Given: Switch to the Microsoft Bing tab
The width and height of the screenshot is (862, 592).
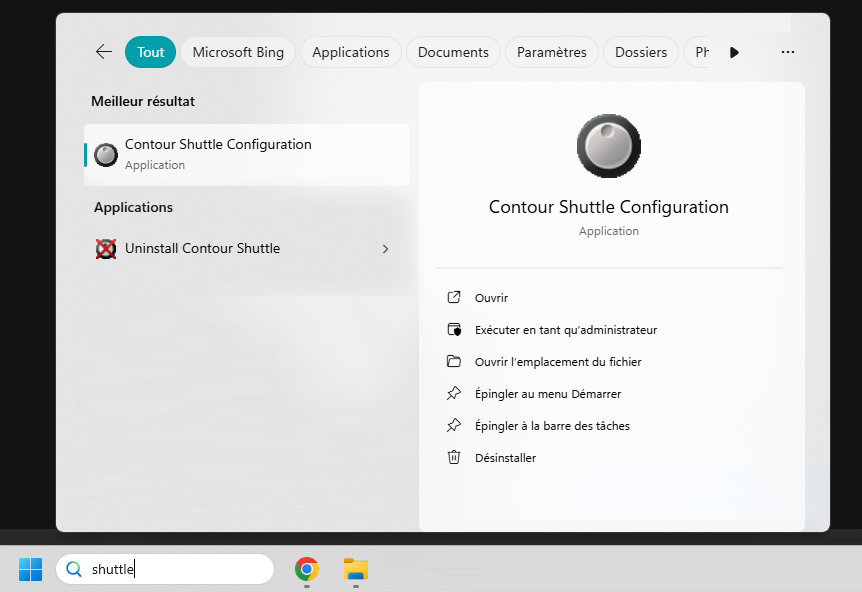Looking at the screenshot, I should 238,52.
